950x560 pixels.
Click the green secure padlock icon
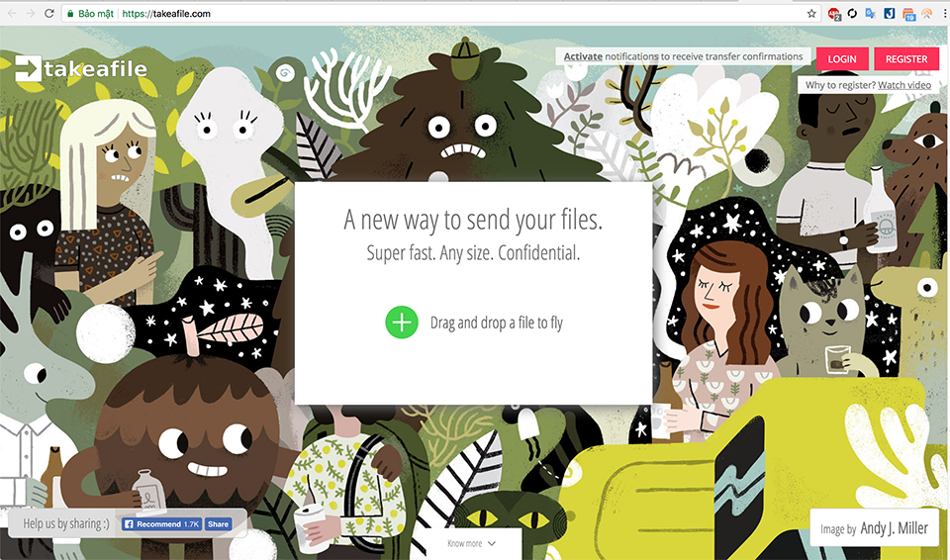coord(71,13)
